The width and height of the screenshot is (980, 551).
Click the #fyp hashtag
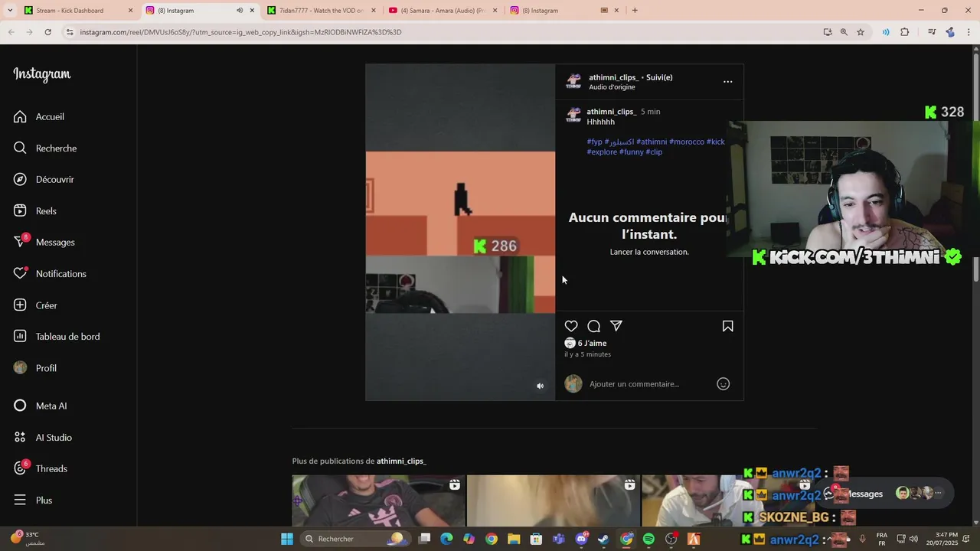click(594, 142)
